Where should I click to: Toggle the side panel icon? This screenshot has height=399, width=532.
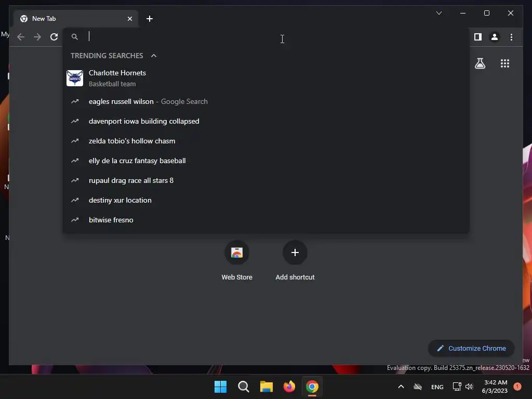click(x=478, y=37)
